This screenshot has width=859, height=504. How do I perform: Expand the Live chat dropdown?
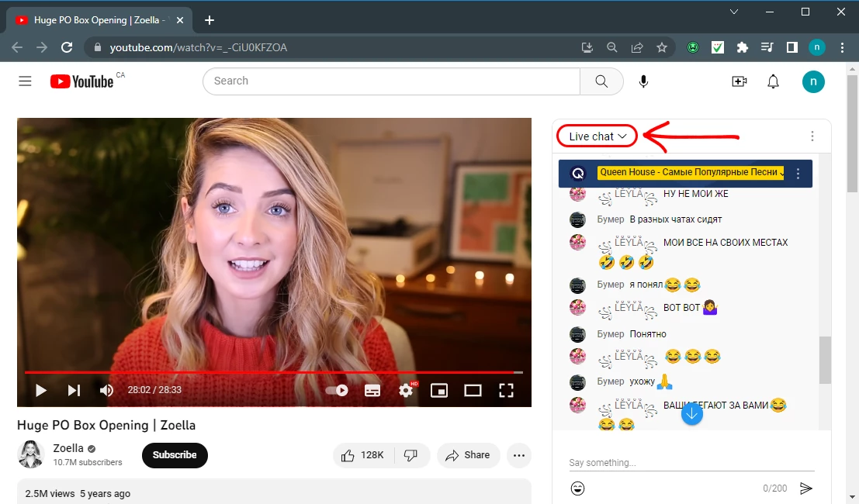click(597, 136)
